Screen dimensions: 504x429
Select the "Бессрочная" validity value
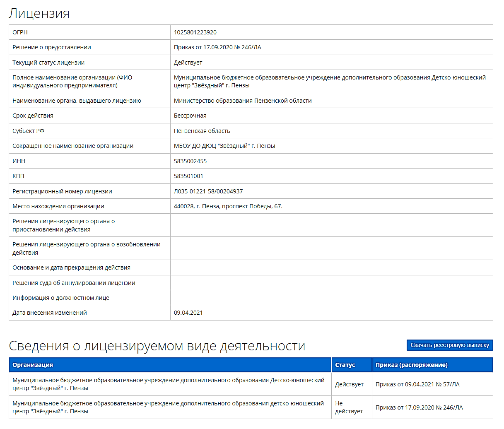tap(190, 116)
